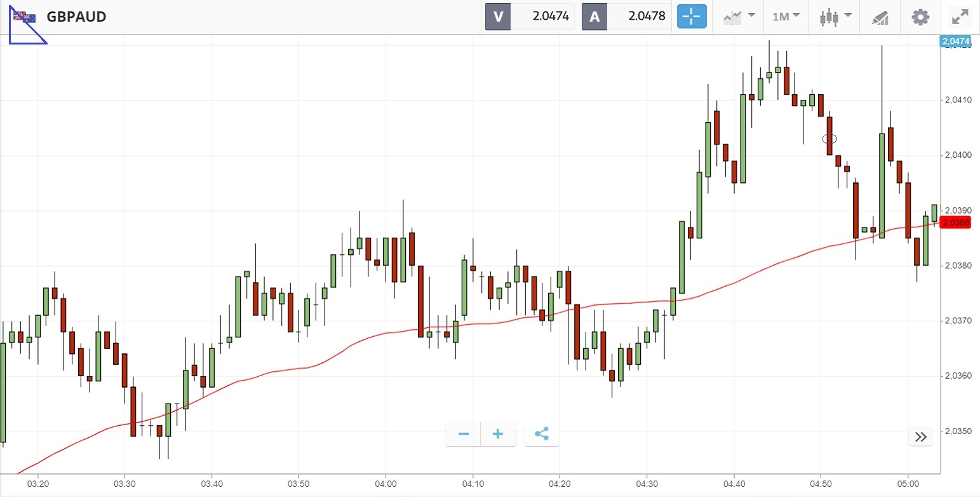Screen dimensions: 980x497
Task: Expand chart to fullscreen
Action: coord(959,17)
